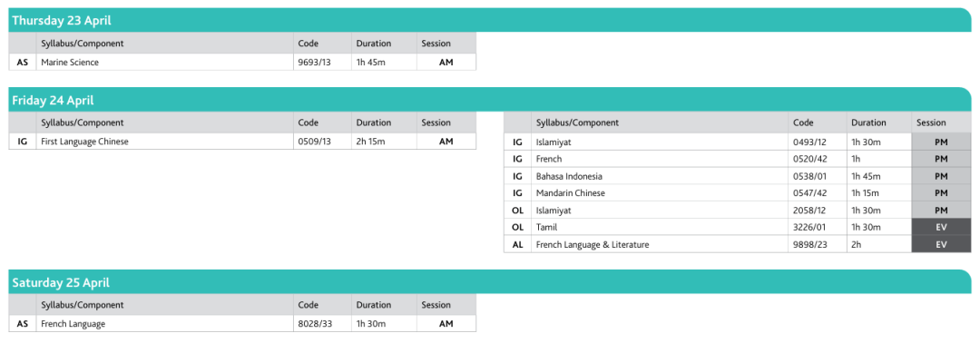Select 'Islamiyat' in the 2058/12 row
The height and width of the screenshot is (353, 980).
(660, 211)
